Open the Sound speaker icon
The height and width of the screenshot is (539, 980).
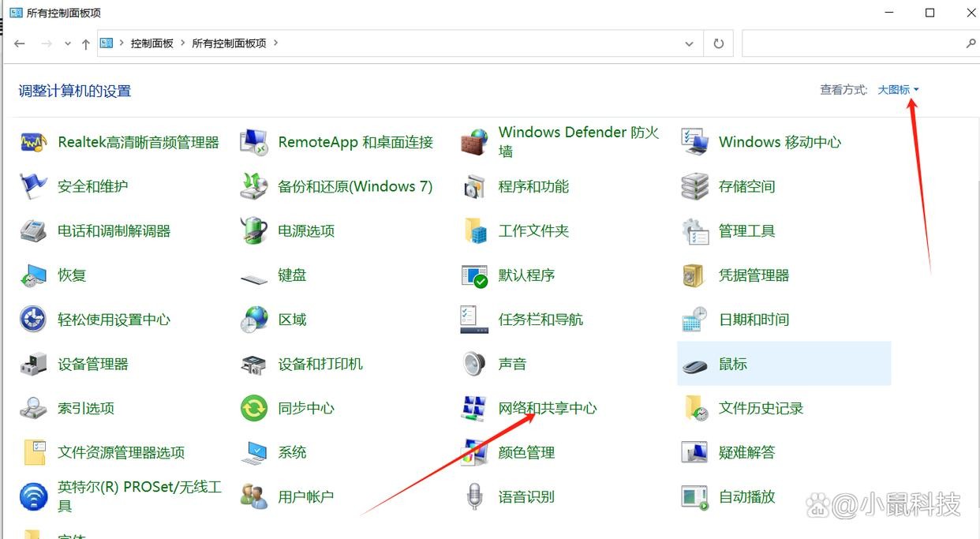[474, 365]
